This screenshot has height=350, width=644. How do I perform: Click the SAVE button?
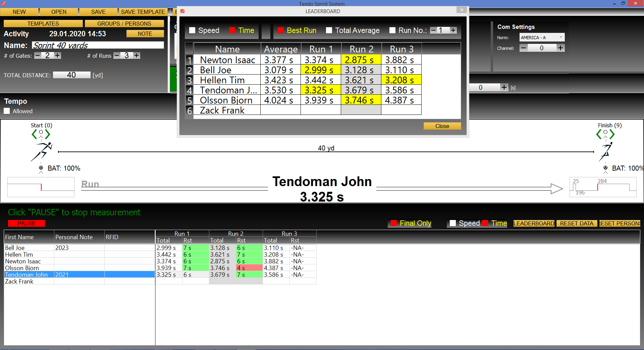(98, 12)
